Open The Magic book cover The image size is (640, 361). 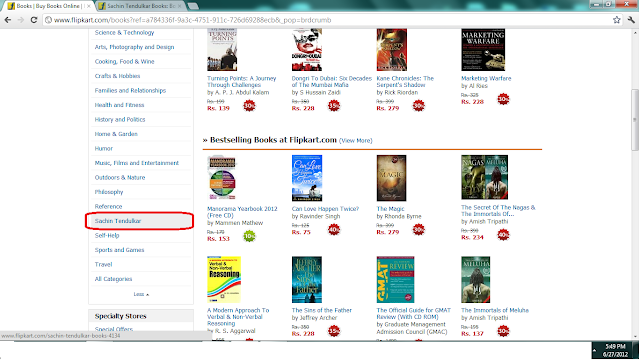391,178
